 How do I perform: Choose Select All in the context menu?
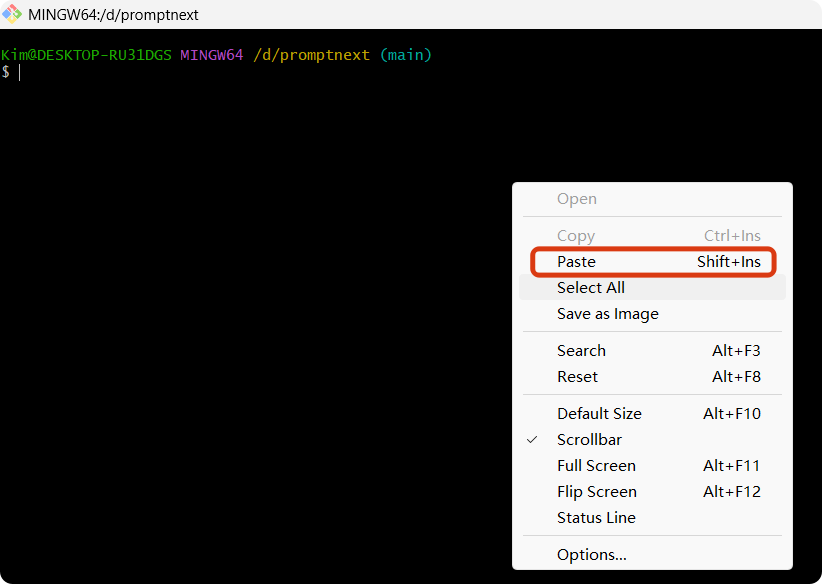tap(653, 287)
